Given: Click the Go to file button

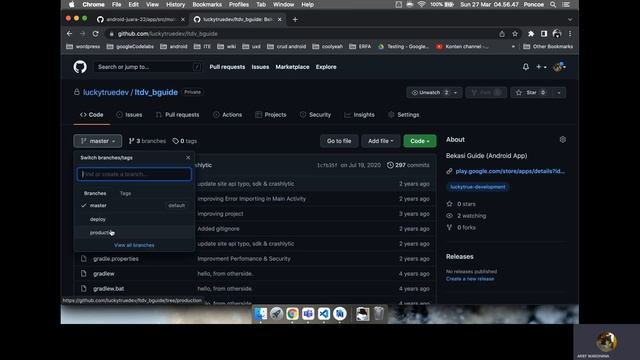Looking at the screenshot, I should 339,141.
